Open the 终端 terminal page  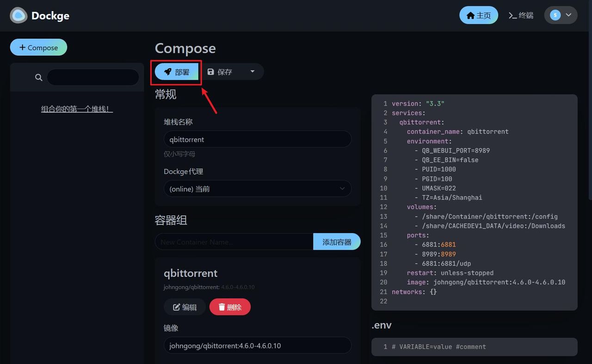(521, 15)
